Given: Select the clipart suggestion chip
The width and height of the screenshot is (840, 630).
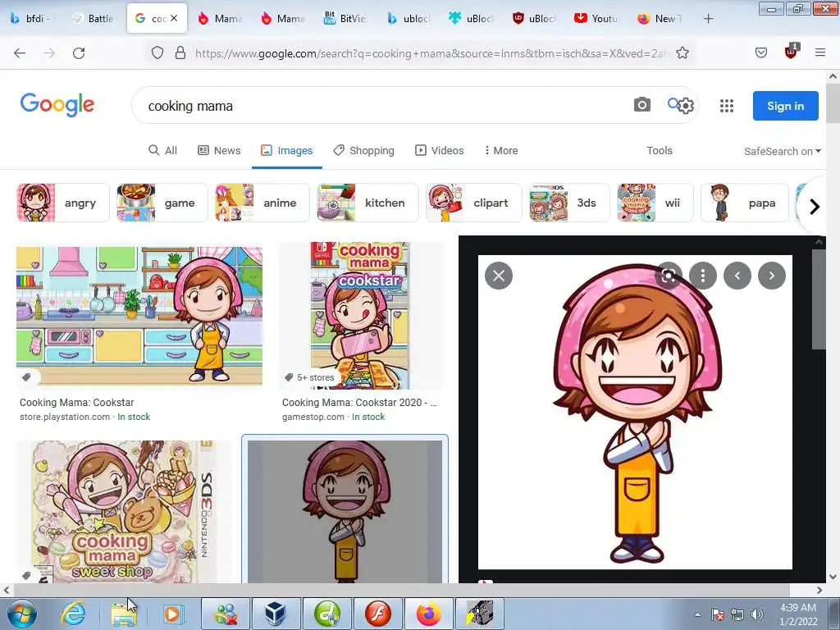Looking at the screenshot, I should tap(473, 203).
